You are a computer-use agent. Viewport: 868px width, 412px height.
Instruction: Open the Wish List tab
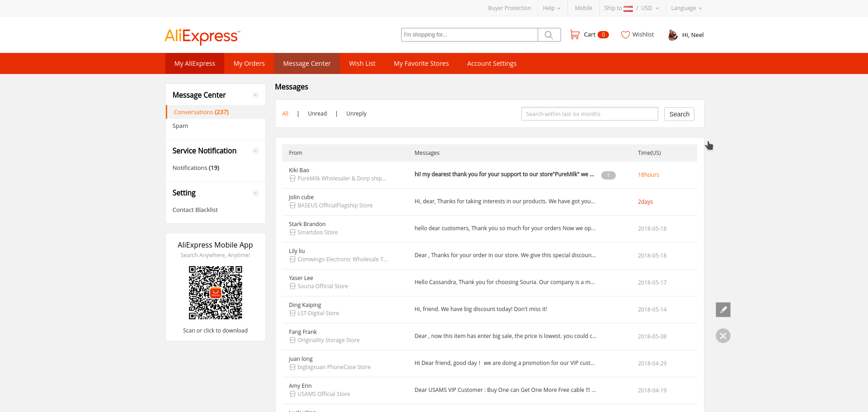coord(362,63)
